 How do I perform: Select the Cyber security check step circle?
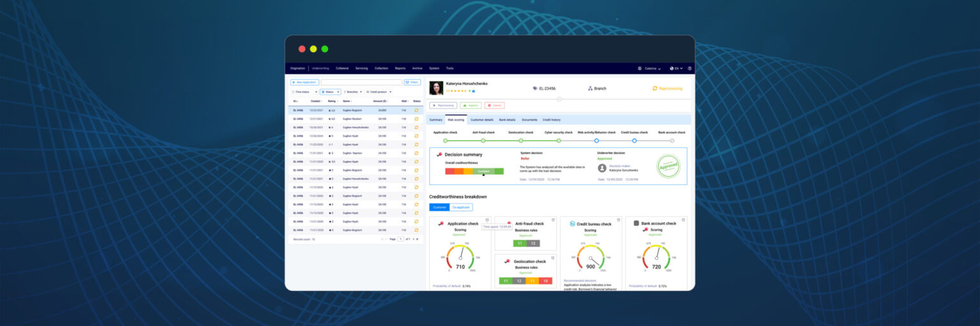point(559,140)
